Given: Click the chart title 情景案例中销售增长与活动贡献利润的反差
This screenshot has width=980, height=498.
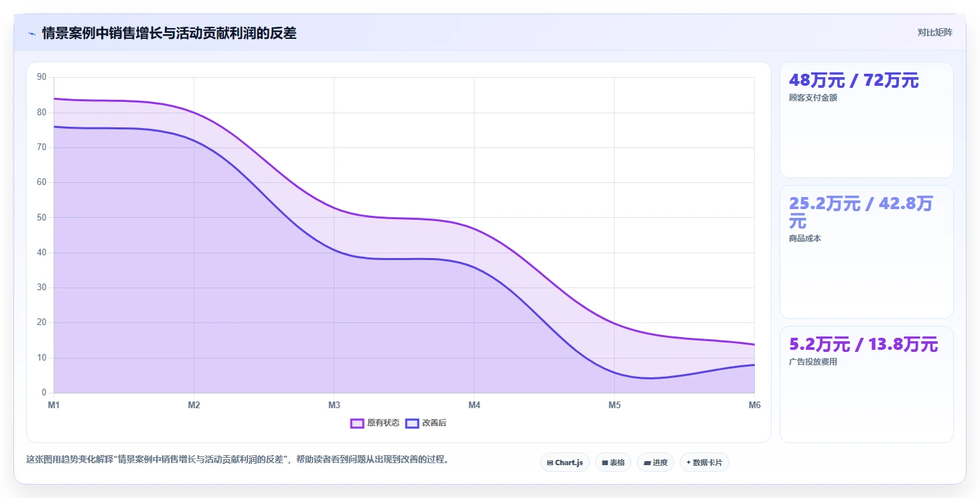Looking at the screenshot, I should (169, 33).
